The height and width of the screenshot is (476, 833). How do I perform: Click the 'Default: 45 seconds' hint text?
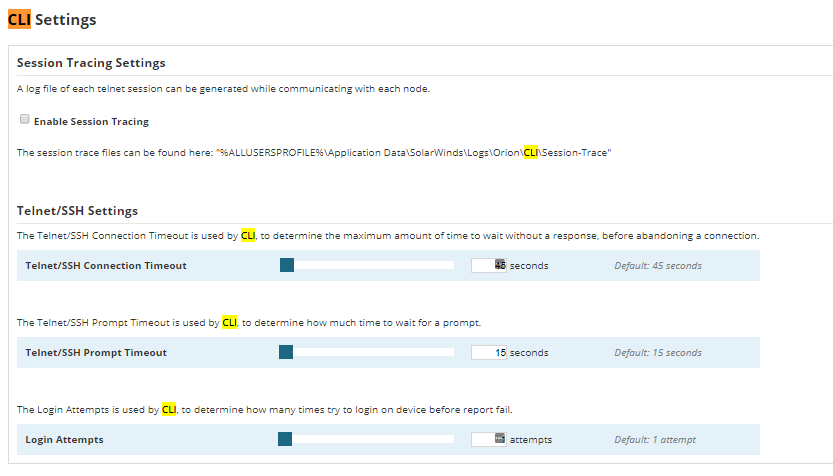pos(657,266)
